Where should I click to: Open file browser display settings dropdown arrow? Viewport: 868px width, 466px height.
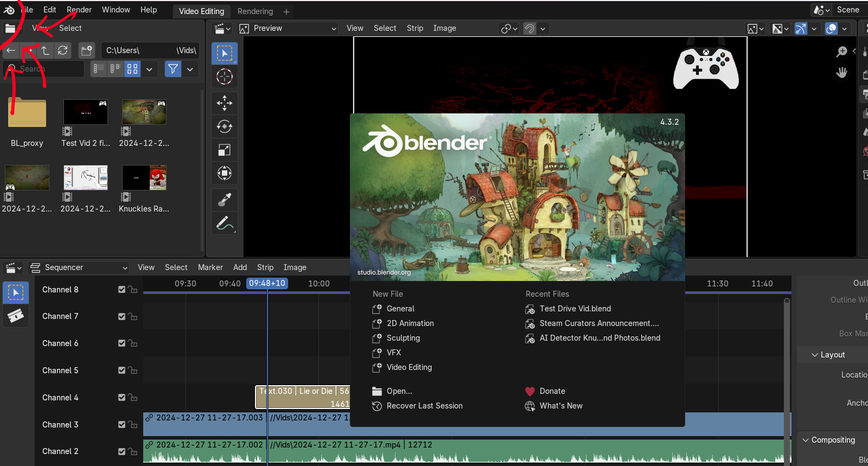tap(149, 69)
